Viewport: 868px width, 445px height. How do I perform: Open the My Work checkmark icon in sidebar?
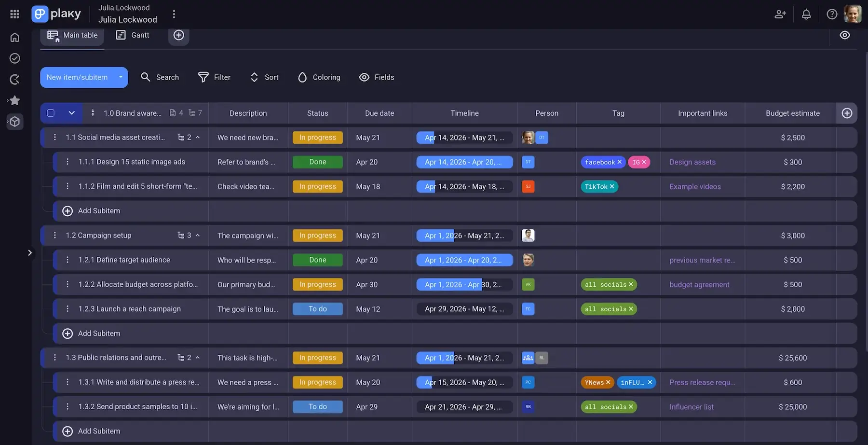click(14, 58)
